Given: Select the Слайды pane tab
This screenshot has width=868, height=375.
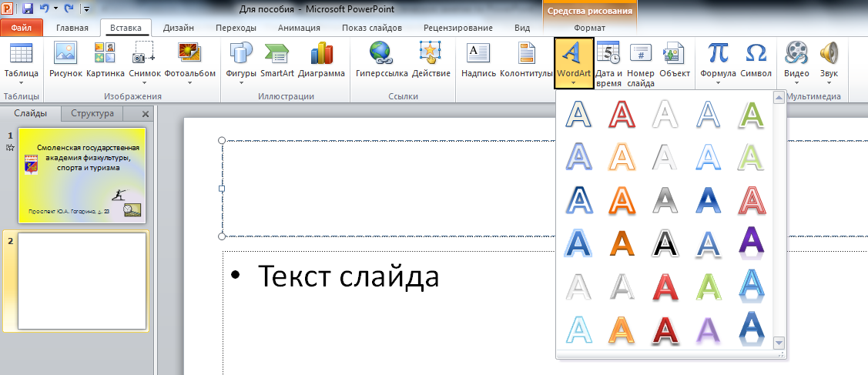Looking at the screenshot, I should (x=31, y=113).
